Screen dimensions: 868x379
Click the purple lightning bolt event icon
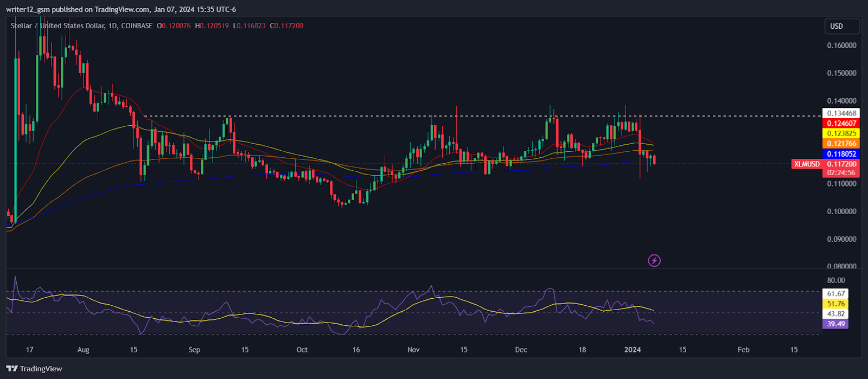click(654, 261)
